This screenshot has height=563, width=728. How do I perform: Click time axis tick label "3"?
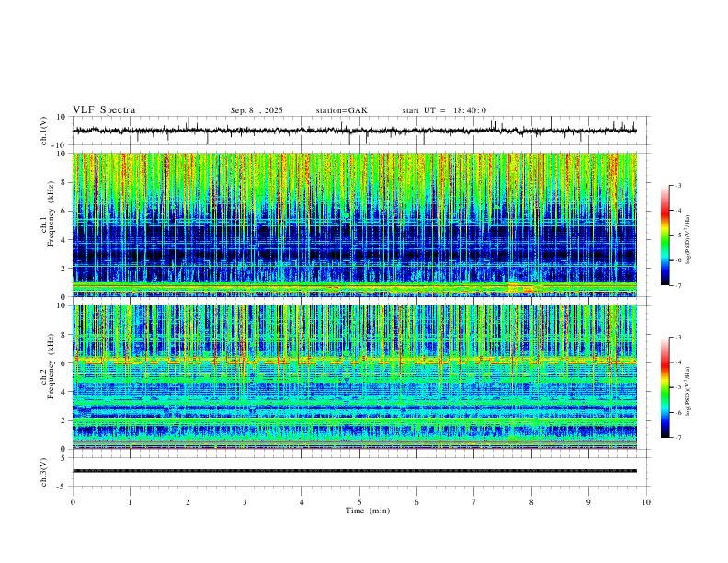coord(245,502)
